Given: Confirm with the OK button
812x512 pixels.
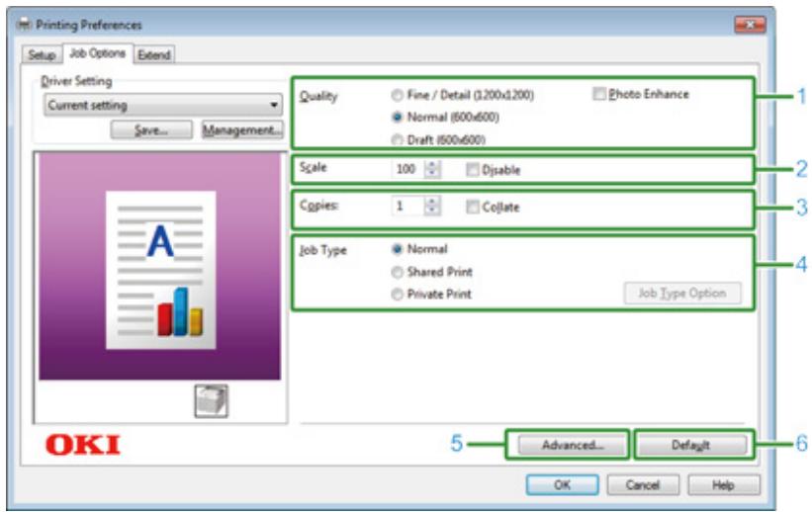Looking at the screenshot, I should (563, 485).
